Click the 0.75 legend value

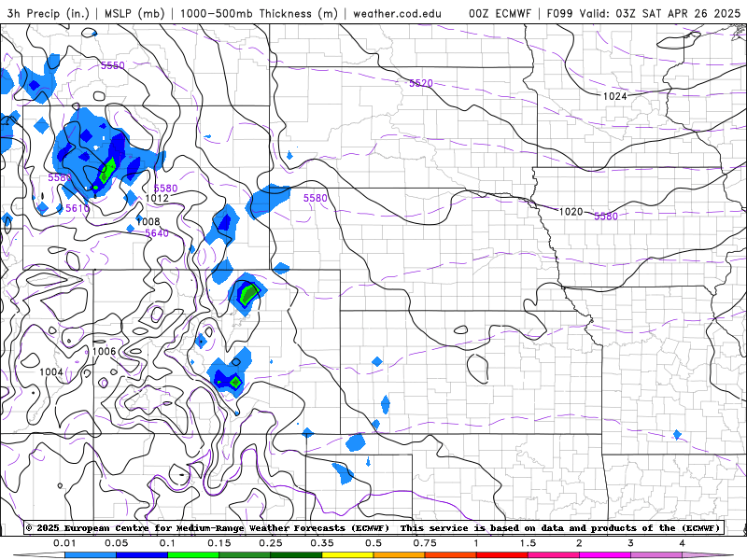425,543
